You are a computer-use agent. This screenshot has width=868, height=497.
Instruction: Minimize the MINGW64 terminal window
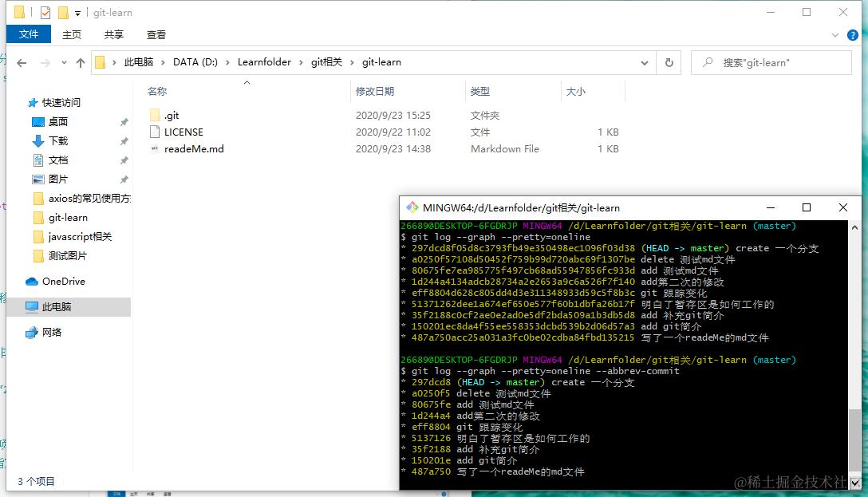point(771,207)
